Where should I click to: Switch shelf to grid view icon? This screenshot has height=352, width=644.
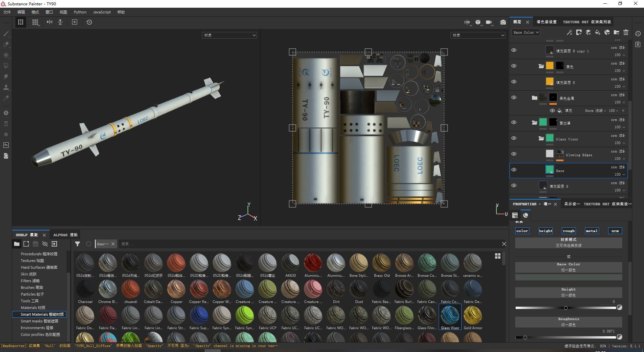pos(498,256)
